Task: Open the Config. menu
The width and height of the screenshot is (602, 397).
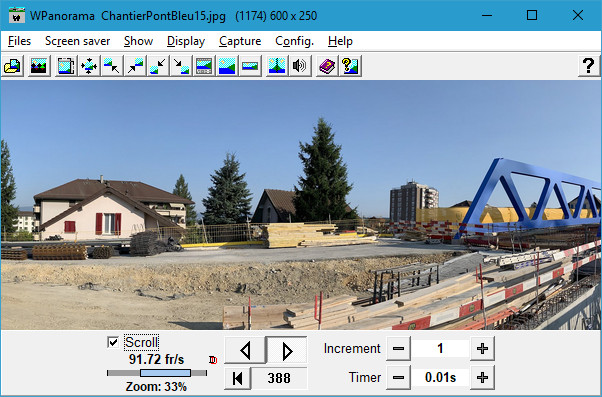Action: [294, 41]
